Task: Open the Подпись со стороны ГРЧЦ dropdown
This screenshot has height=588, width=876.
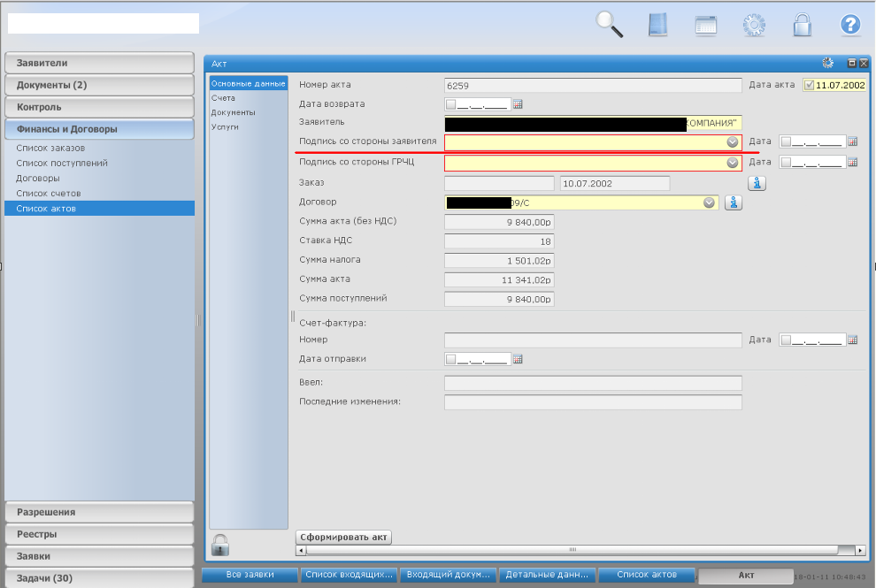Action: [x=733, y=163]
